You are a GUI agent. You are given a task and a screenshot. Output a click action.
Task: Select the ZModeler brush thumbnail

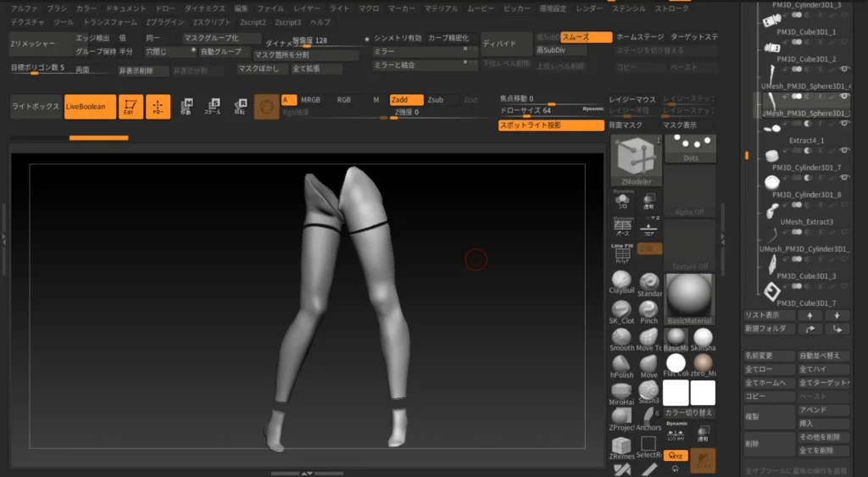tap(635, 159)
